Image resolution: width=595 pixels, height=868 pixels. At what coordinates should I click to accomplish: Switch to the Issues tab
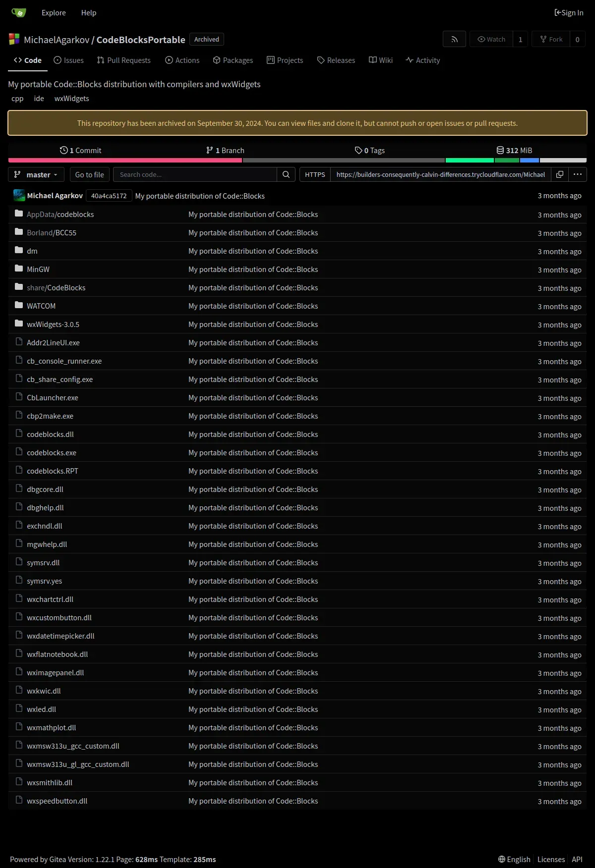68,60
